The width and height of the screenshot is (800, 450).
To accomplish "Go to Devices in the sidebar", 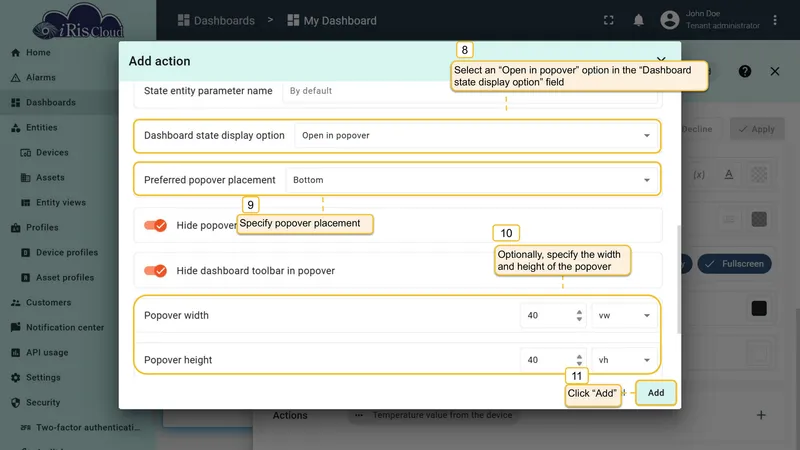I will click(52, 153).
